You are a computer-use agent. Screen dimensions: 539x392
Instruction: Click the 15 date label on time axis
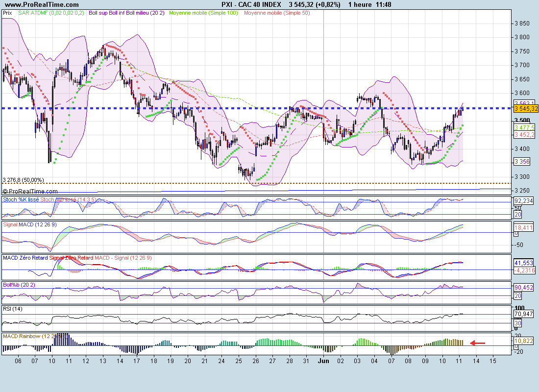click(493, 361)
